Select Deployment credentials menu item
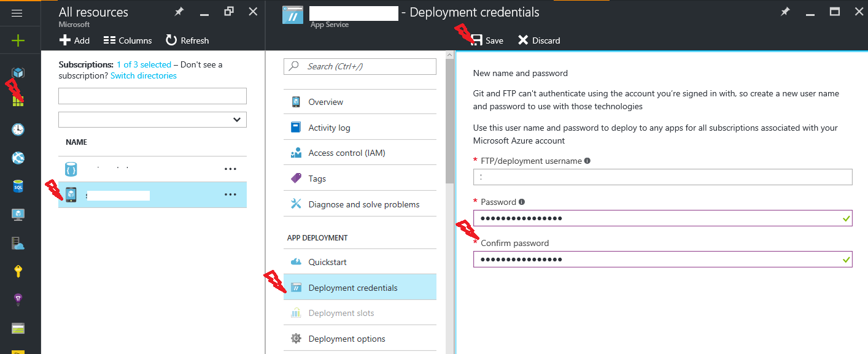Viewport: 868px width, 354px height. (360, 288)
